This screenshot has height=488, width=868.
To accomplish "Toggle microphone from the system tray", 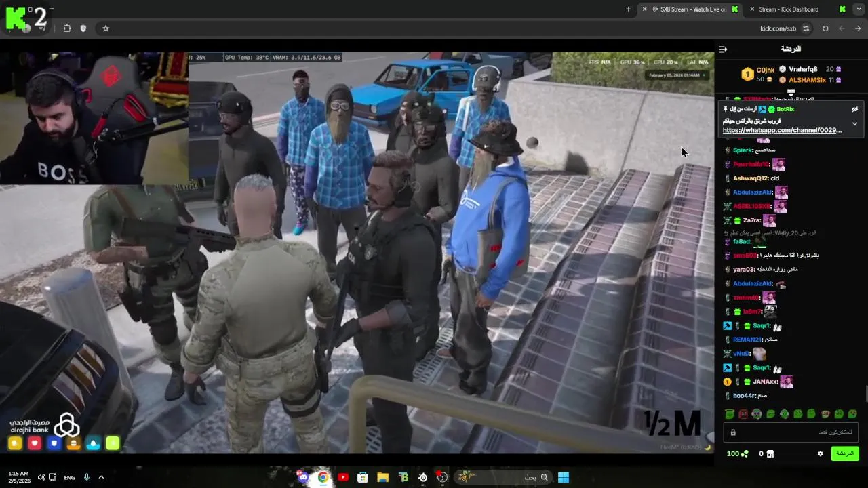I will [x=87, y=477].
